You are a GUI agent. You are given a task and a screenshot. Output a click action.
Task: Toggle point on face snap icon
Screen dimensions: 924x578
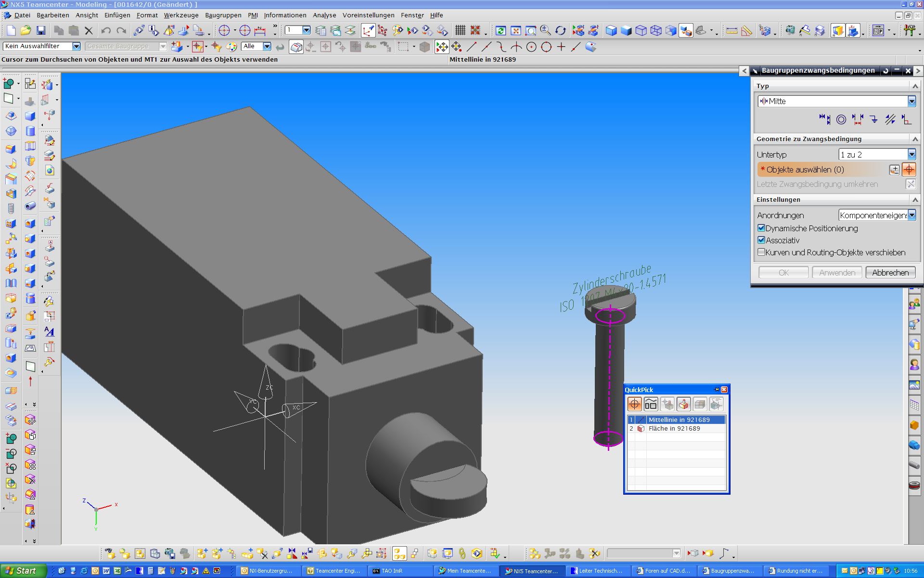[591, 47]
